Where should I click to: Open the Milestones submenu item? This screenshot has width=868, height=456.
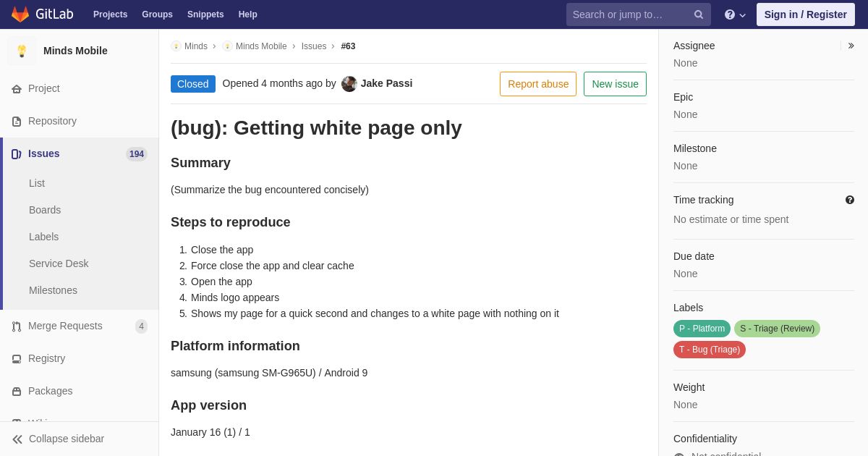(x=53, y=290)
